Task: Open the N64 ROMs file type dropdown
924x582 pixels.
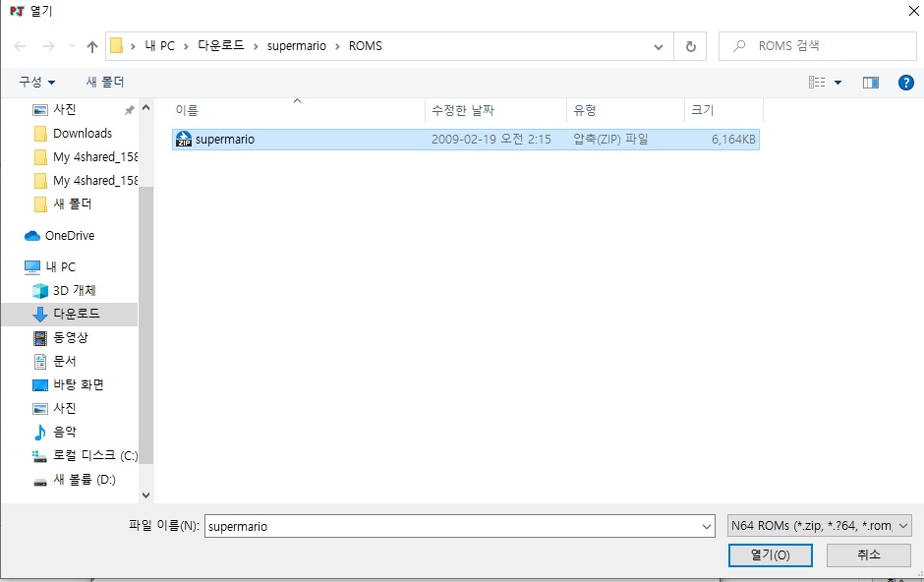Action: [x=820, y=525]
